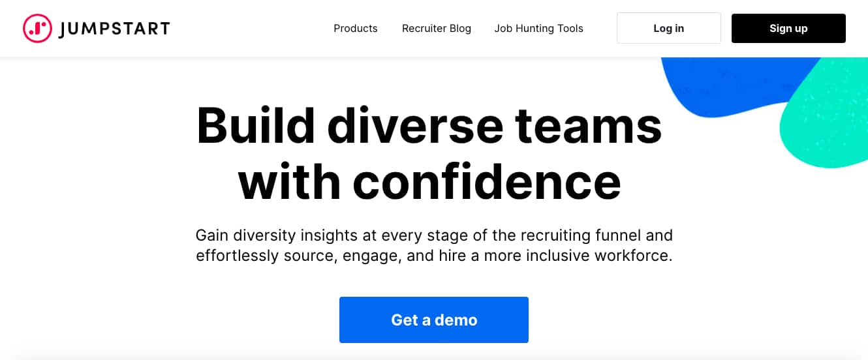Image resolution: width=868 pixels, height=360 pixels.
Task: Click empty header space between logo and Products
Action: pos(251,29)
